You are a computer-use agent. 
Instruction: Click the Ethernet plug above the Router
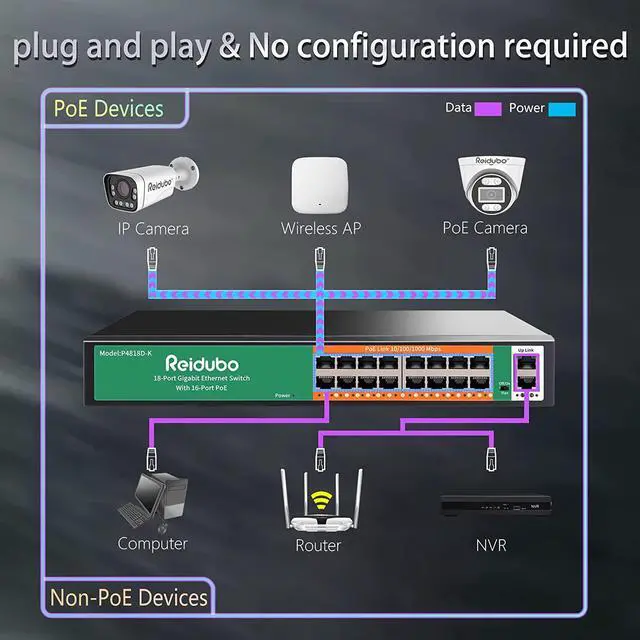(x=321, y=460)
